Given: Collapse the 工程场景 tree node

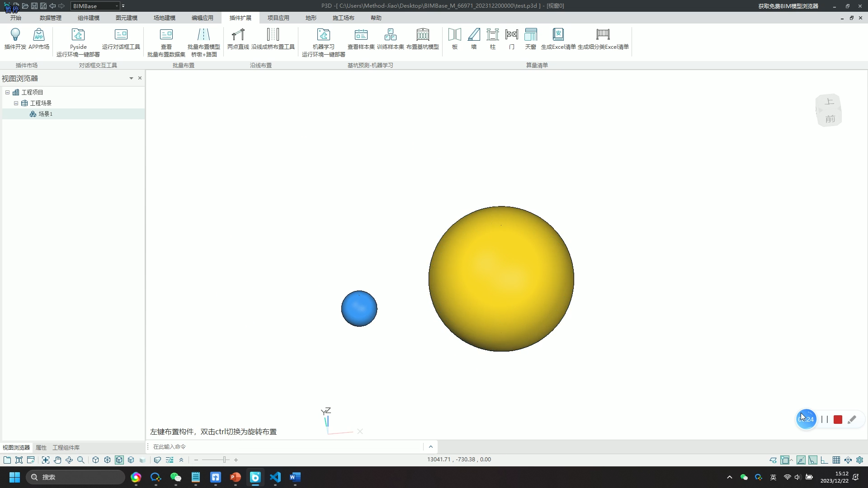Looking at the screenshot, I should click(x=16, y=103).
